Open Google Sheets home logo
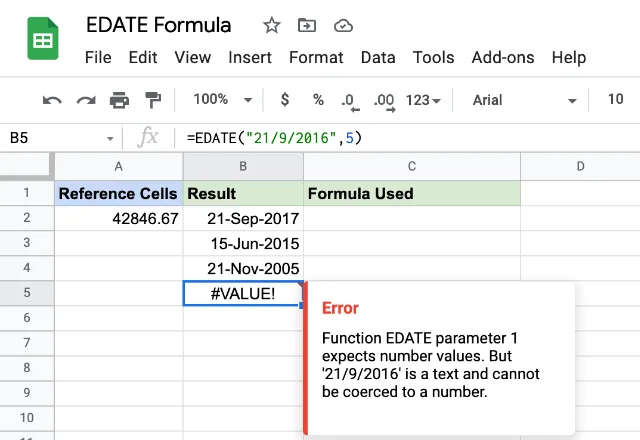The image size is (640, 440). [43, 38]
